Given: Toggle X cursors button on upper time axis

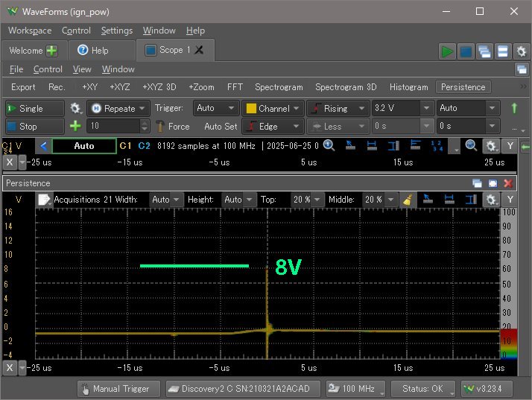Looking at the screenshot, I should 10,162.
